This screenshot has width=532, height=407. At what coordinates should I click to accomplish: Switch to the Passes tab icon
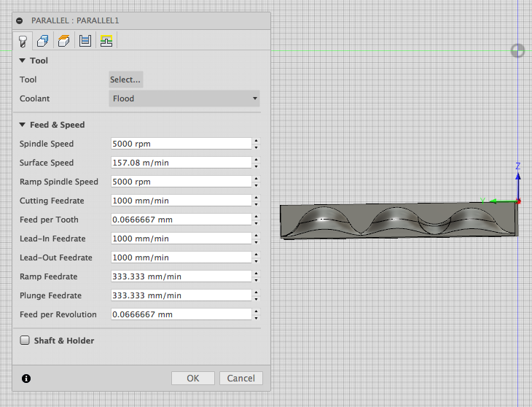(85, 41)
